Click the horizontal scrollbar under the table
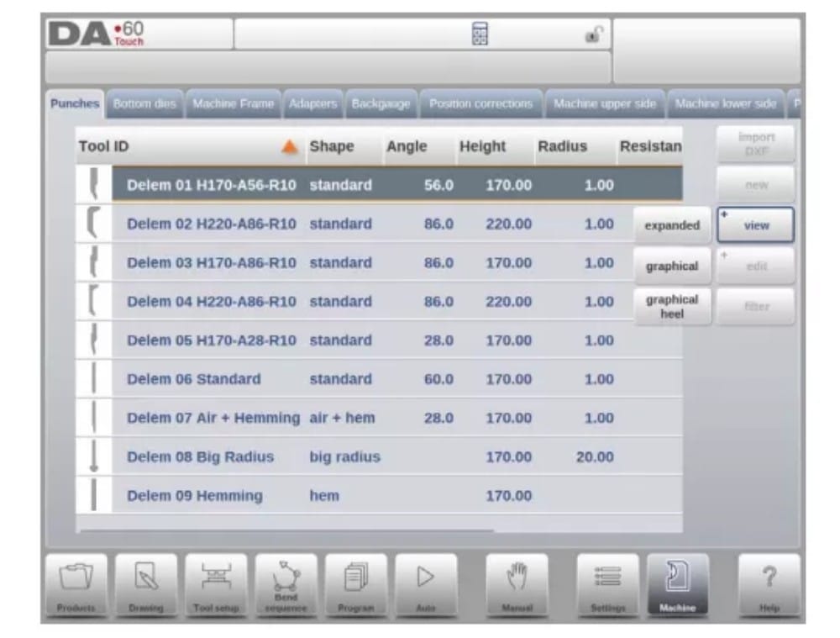This screenshot has height=638, width=840. (287, 530)
